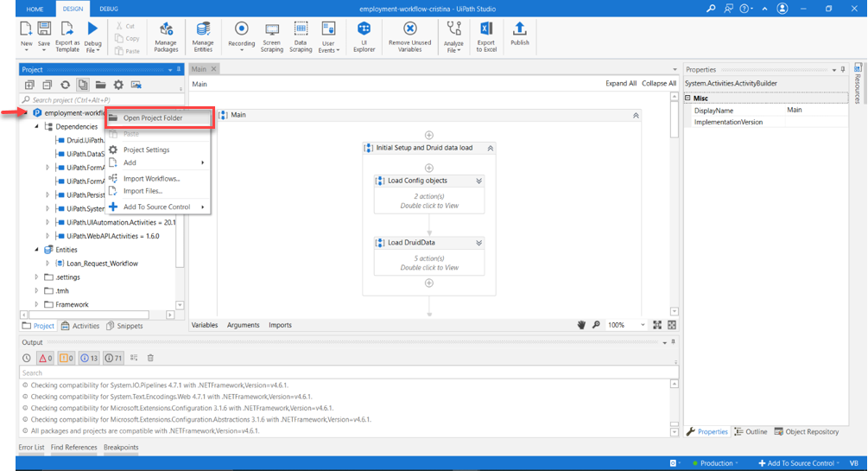Screen dimensions: 868x471
Task: Open Debug File dropdown
Action: coord(93,47)
